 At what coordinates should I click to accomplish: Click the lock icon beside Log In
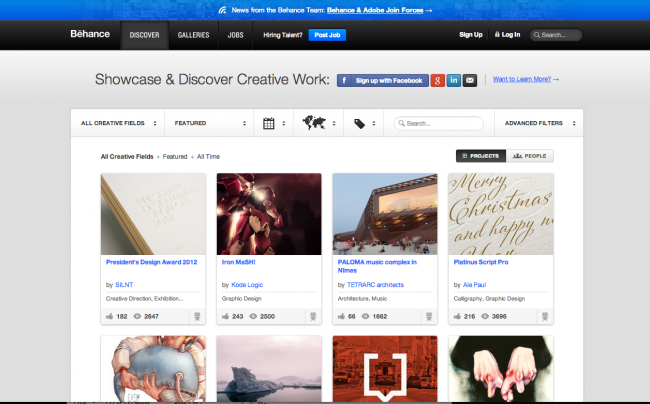(x=497, y=34)
